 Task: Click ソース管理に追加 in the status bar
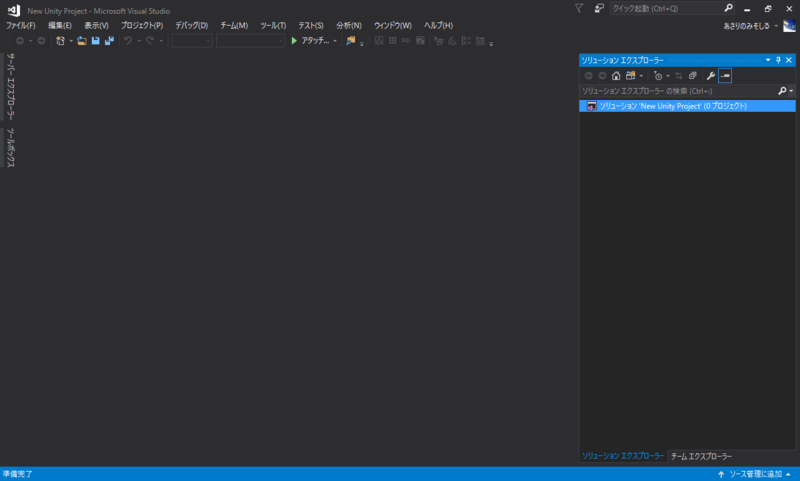click(x=755, y=474)
